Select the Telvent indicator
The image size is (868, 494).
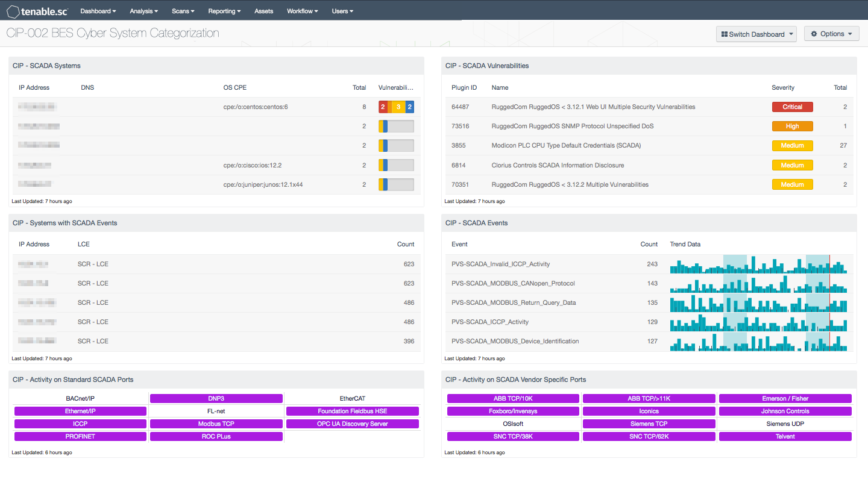coord(785,437)
